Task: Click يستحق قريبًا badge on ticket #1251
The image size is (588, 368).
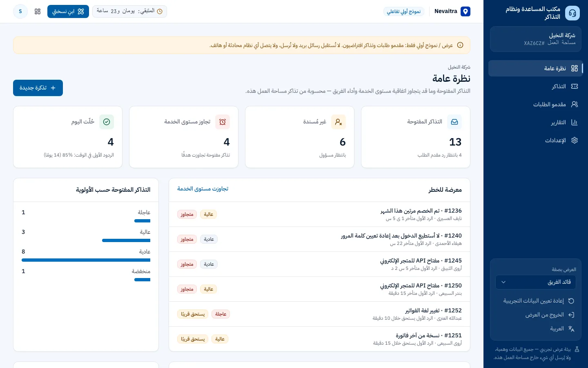Action: pyautogui.click(x=193, y=339)
